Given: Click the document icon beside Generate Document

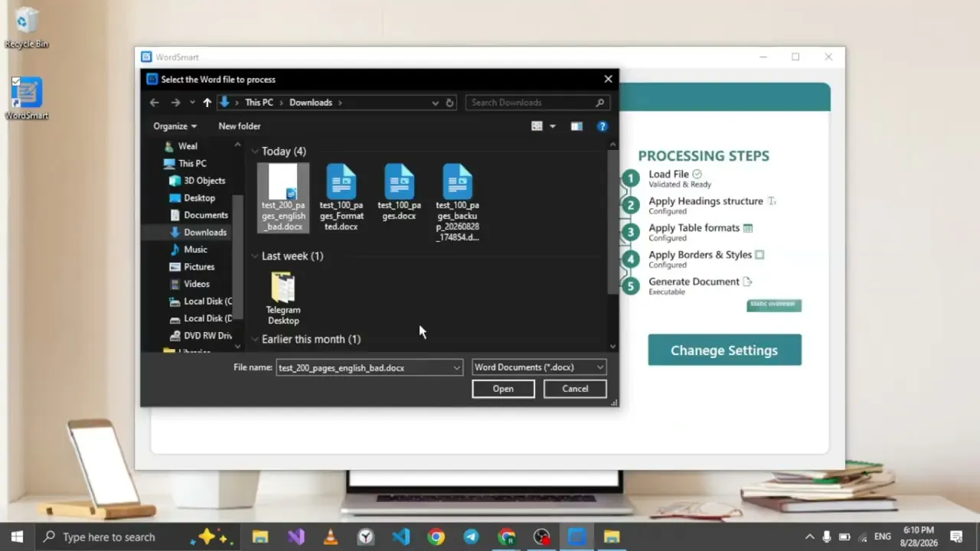Looking at the screenshot, I should pyautogui.click(x=747, y=282).
